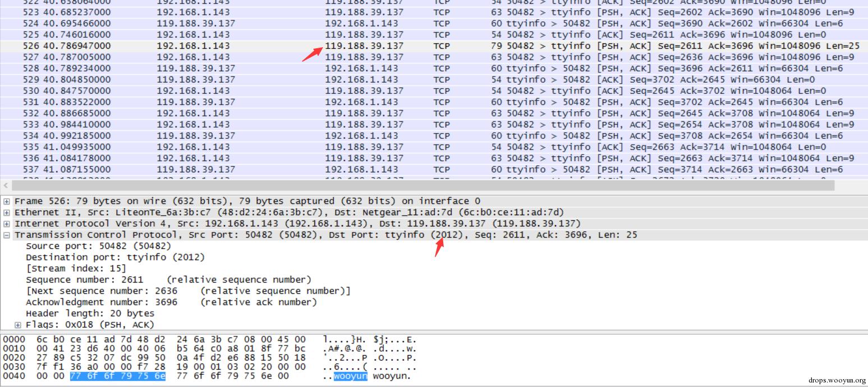Select the Acknowledgment number 3696 line
This screenshot has width=868, height=387.
point(171,302)
